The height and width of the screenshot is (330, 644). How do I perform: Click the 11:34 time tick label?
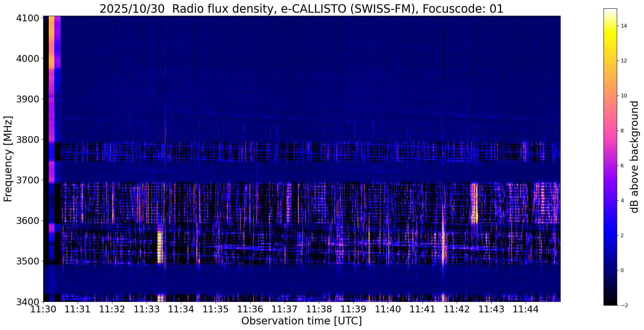tap(181, 309)
